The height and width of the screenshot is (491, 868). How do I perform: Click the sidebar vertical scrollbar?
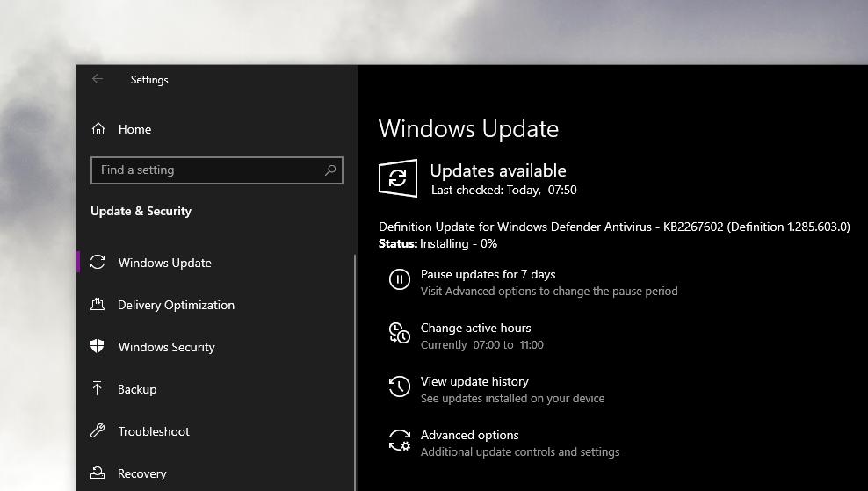coord(355,372)
